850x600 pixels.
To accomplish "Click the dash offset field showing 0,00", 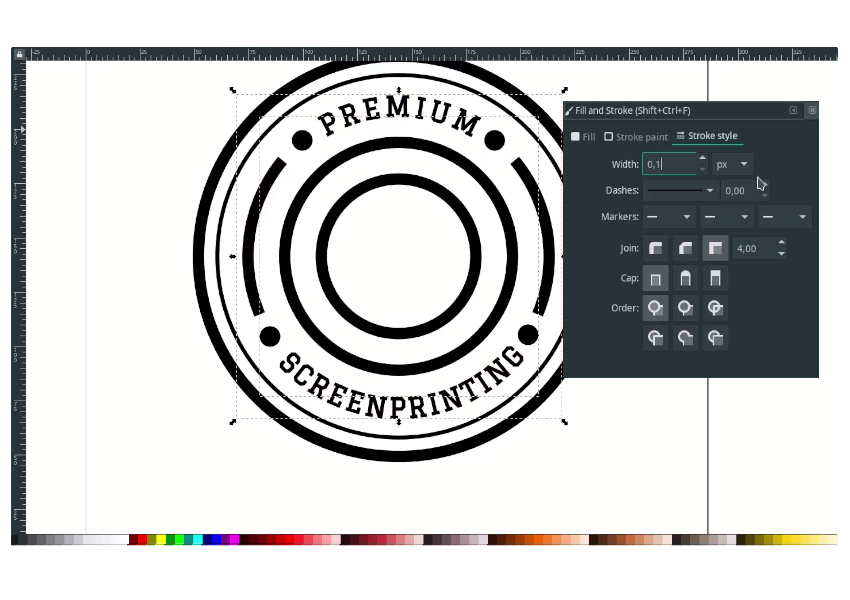I will click(738, 190).
